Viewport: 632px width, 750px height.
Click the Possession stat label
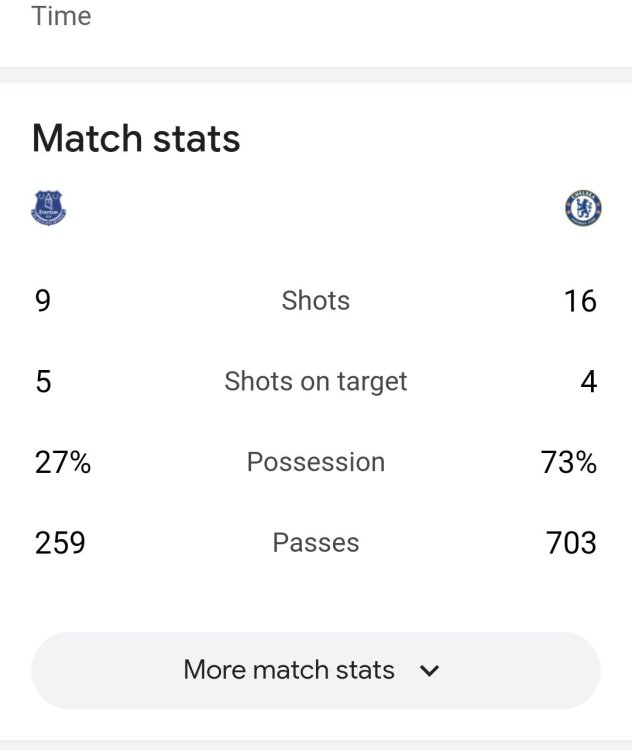pos(316,462)
